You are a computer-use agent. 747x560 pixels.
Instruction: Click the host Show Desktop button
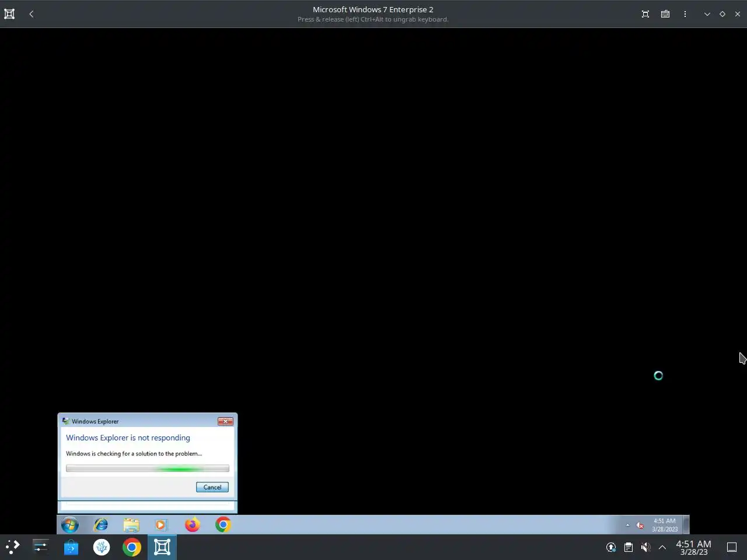point(732,547)
